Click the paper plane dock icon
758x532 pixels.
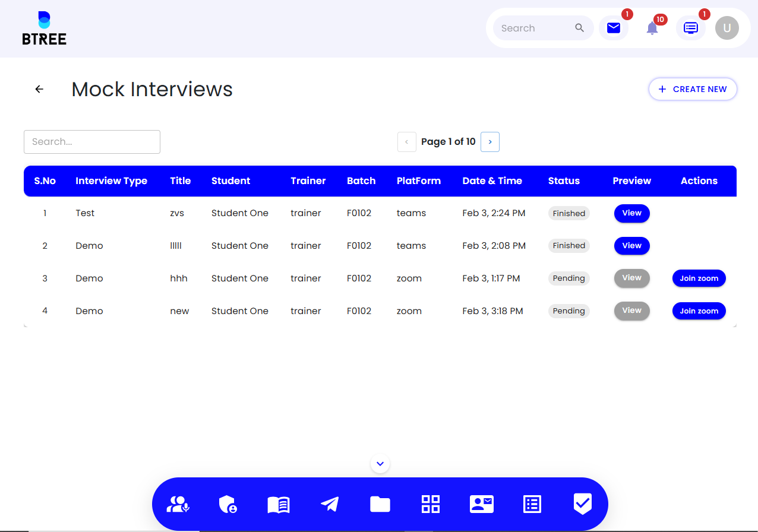pyautogui.click(x=330, y=505)
